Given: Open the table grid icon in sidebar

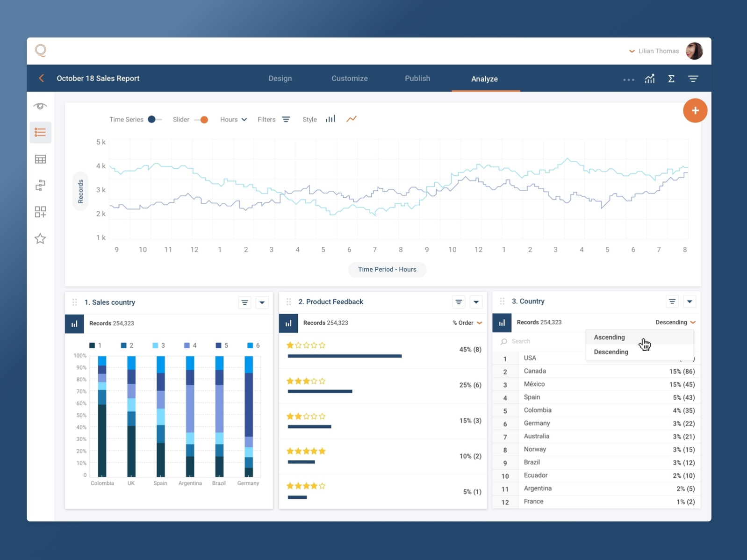Looking at the screenshot, I should point(40,159).
